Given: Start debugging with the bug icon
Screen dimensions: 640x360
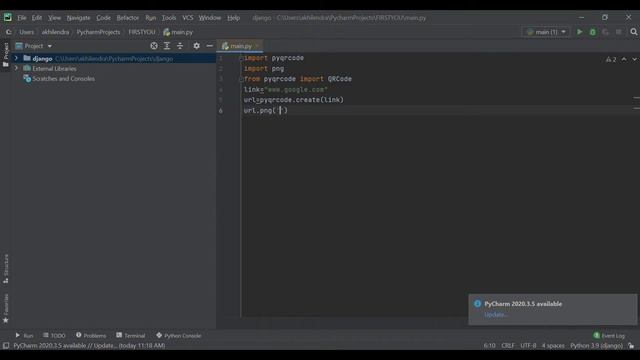Looking at the screenshot, I should pos(593,32).
